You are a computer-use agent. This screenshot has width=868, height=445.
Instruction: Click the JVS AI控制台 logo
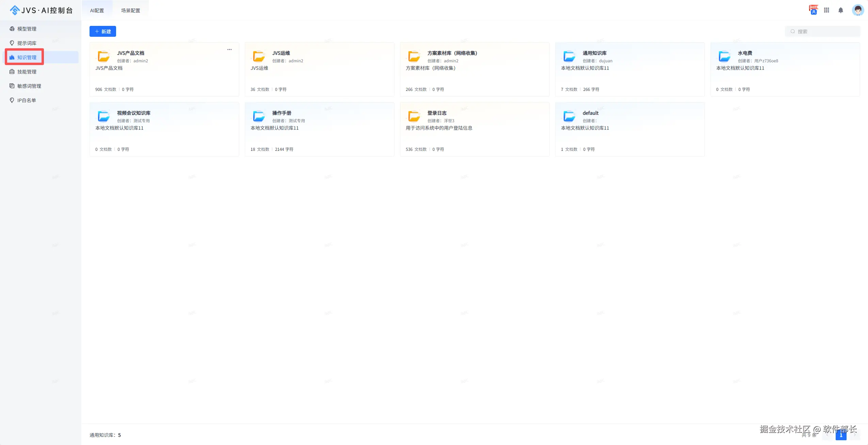(41, 10)
